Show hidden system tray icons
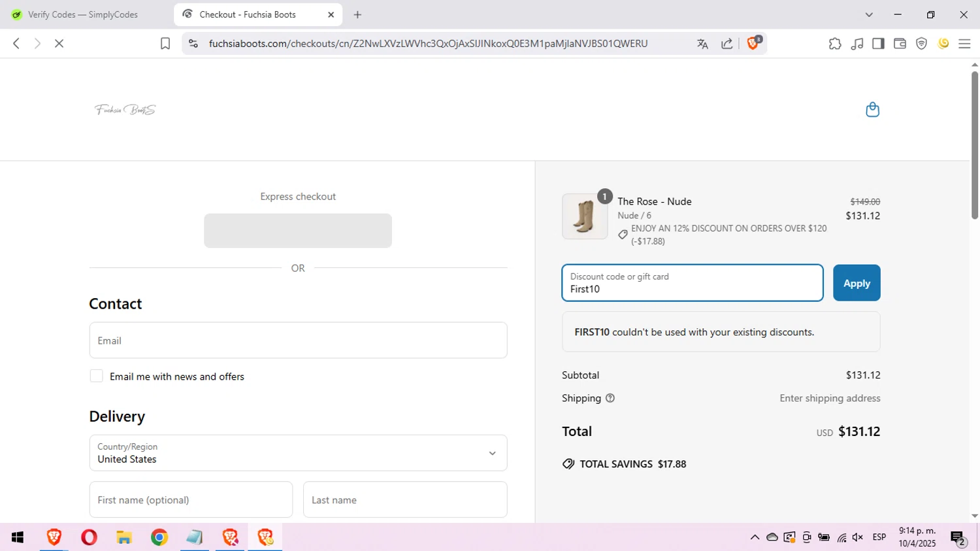The height and width of the screenshot is (551, 980). (x=755, y=537)
